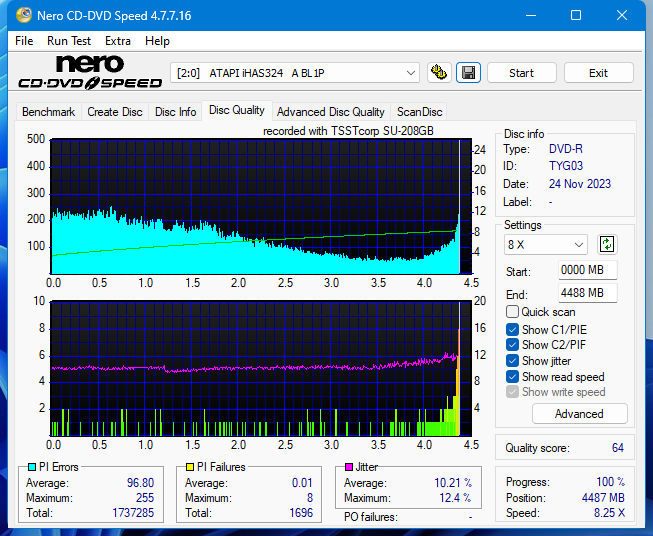Open the File menu

pos(24,41)
